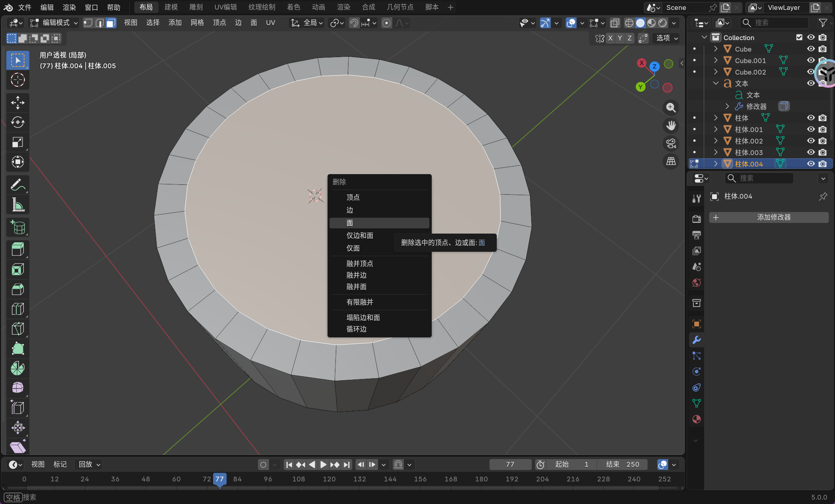Choose the Annotate pencil tool

pyautogui.click(x=17, y=185)
